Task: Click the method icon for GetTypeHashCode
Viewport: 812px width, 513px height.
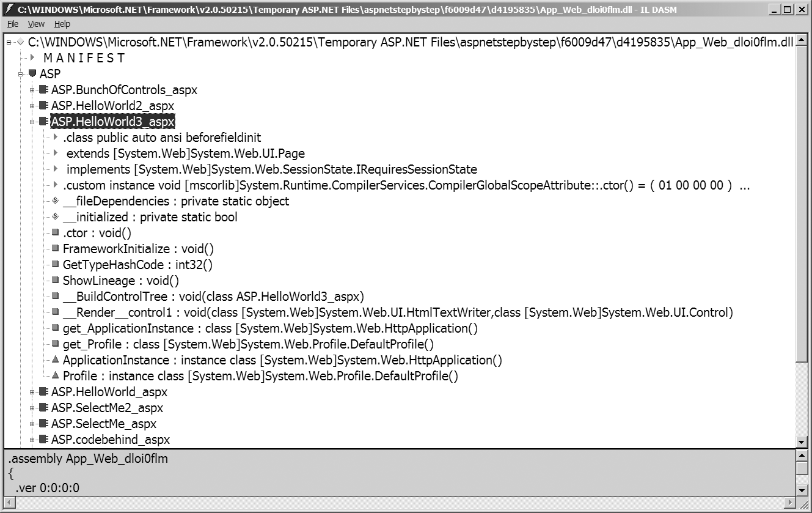Action: 56,265
